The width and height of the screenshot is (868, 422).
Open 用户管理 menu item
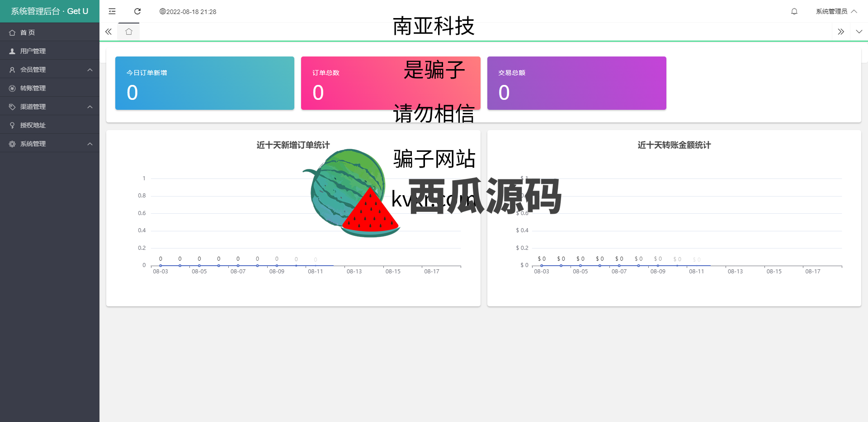tap(50, 51)
